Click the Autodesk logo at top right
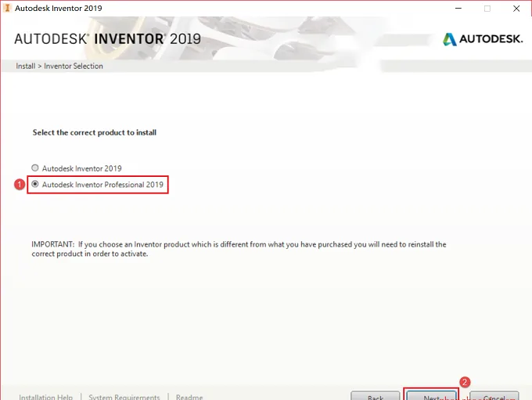 (x=483, y=39)
